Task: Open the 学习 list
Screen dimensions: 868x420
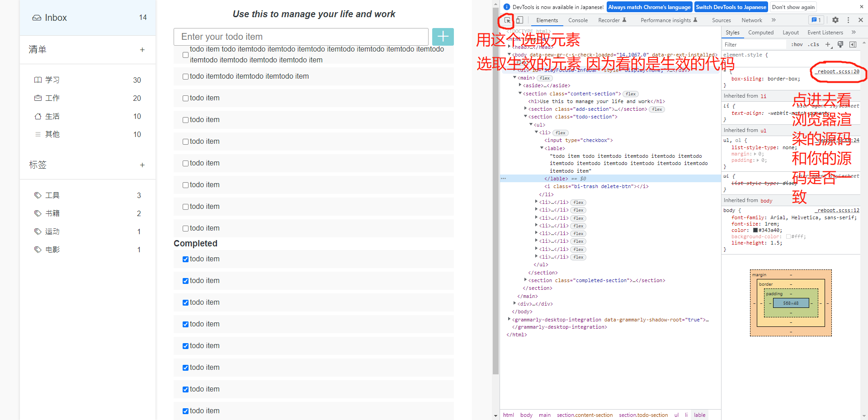Action: point(88,80)
